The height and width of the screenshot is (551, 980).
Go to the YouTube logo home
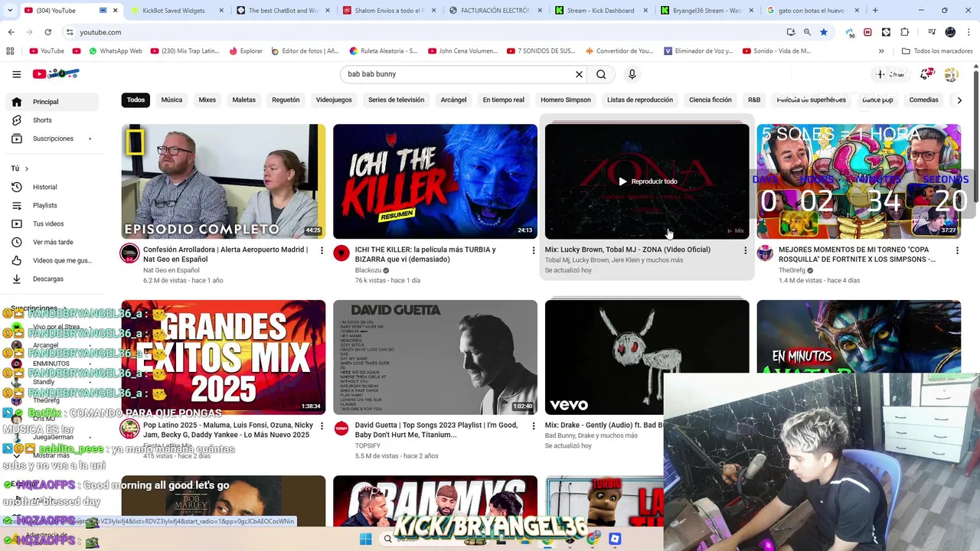tap(56, 74)
